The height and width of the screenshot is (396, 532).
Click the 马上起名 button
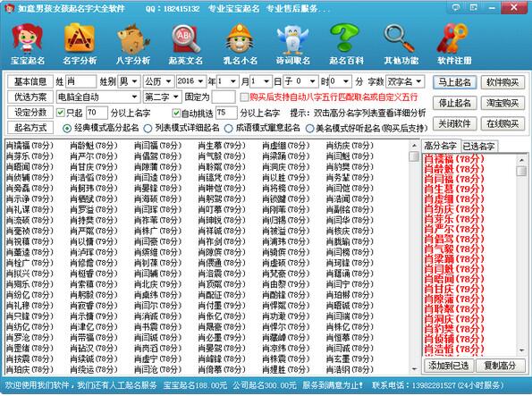pos(454,82)
